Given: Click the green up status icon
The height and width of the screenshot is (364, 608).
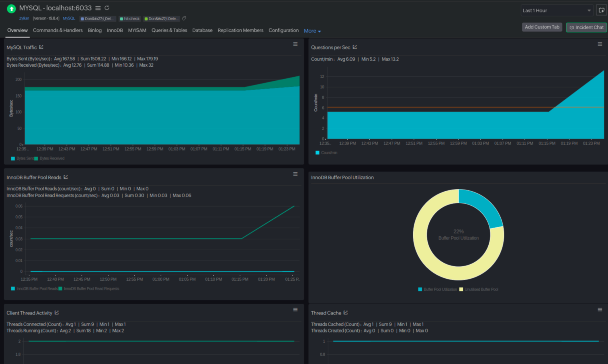Looking at the screenshot, I should (x=11, y=9).
